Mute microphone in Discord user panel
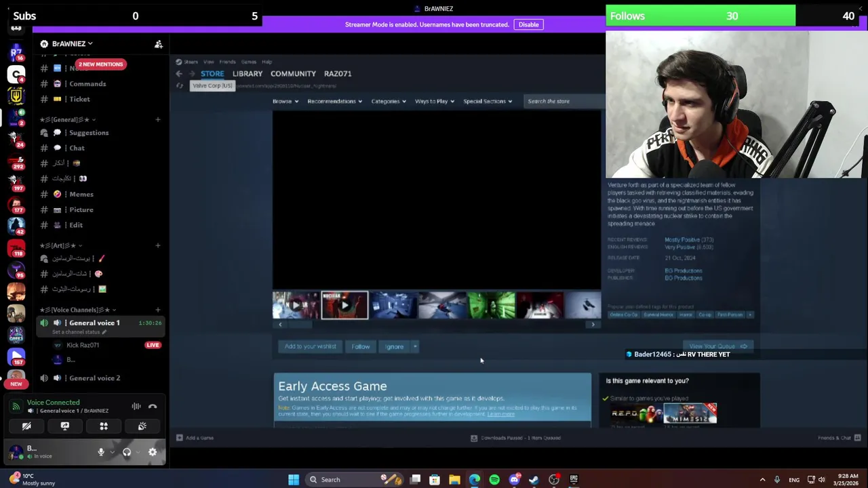The image size is (868, 488). [101, 452]
